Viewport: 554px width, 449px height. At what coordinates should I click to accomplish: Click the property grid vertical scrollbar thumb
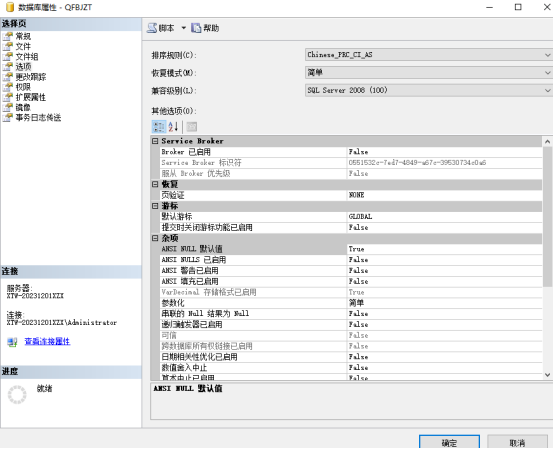[x=547, y=217]
